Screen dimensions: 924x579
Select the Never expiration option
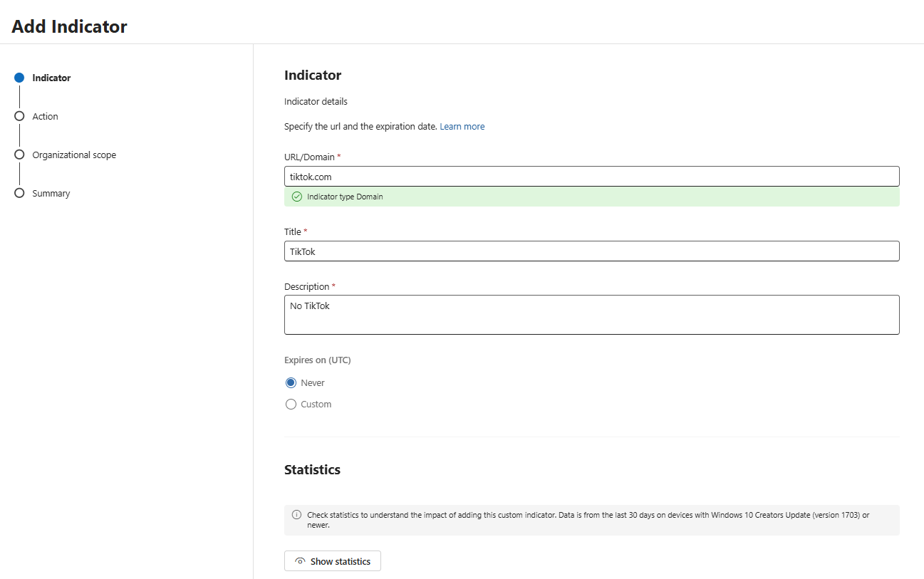(x=291, y=382)
